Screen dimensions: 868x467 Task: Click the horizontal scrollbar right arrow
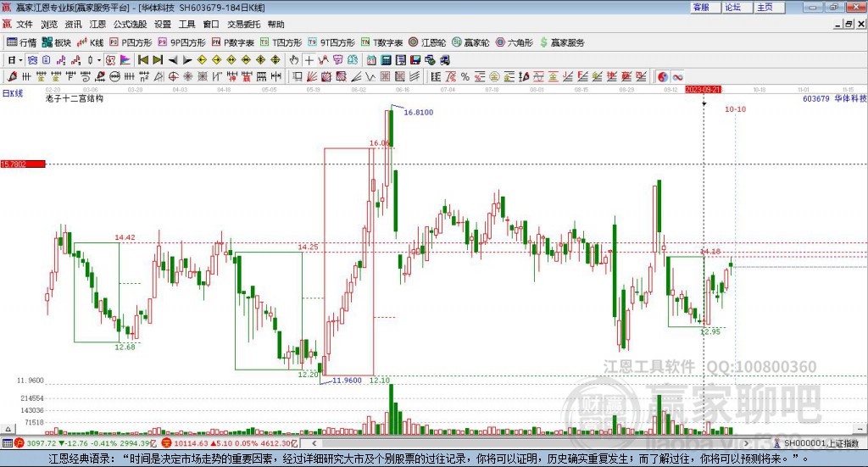[746, 443]
